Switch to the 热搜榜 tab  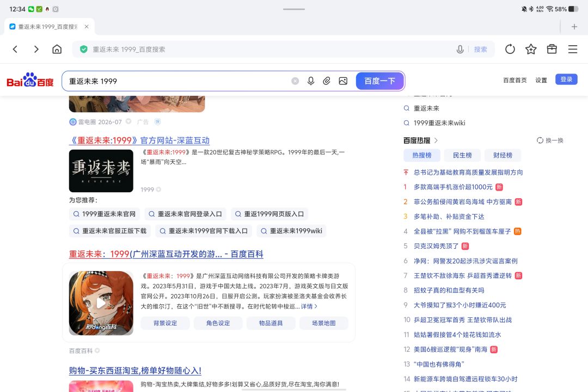click(421, 155)
